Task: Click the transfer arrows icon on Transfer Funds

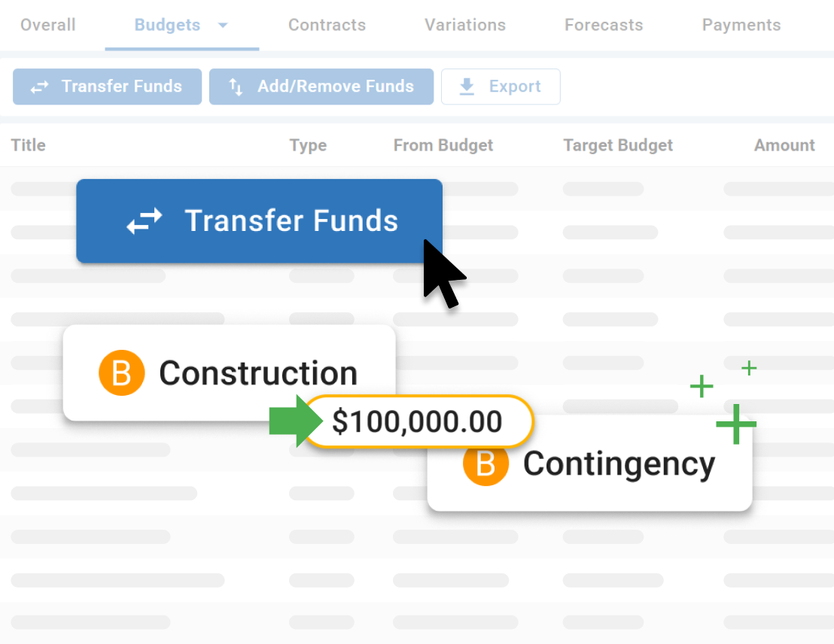Action: coord(39,86)
